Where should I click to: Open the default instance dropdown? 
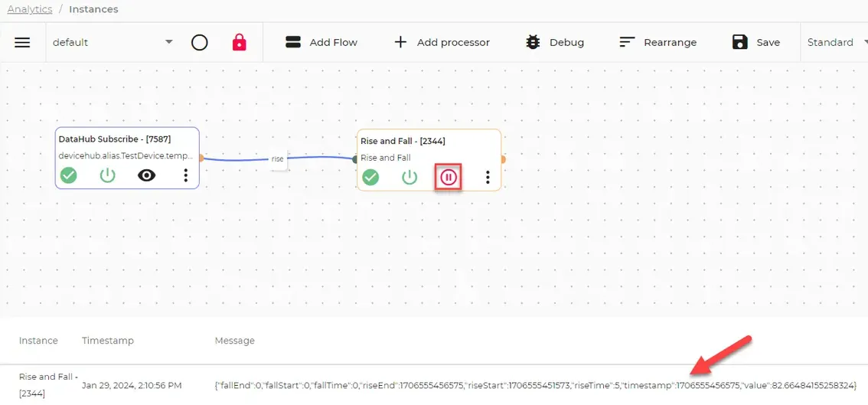tap(113, 42)
